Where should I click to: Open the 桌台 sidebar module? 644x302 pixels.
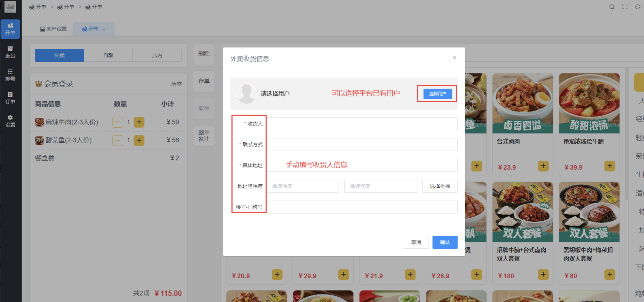(x=10, y=52)
